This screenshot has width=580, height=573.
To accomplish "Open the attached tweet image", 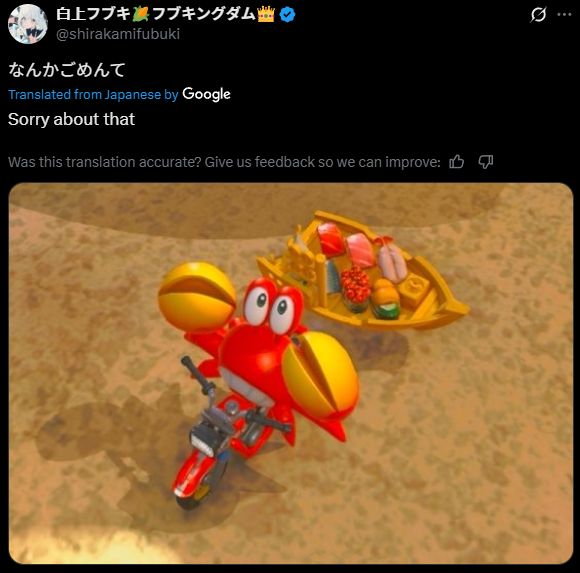I will (x=291, y=373).
